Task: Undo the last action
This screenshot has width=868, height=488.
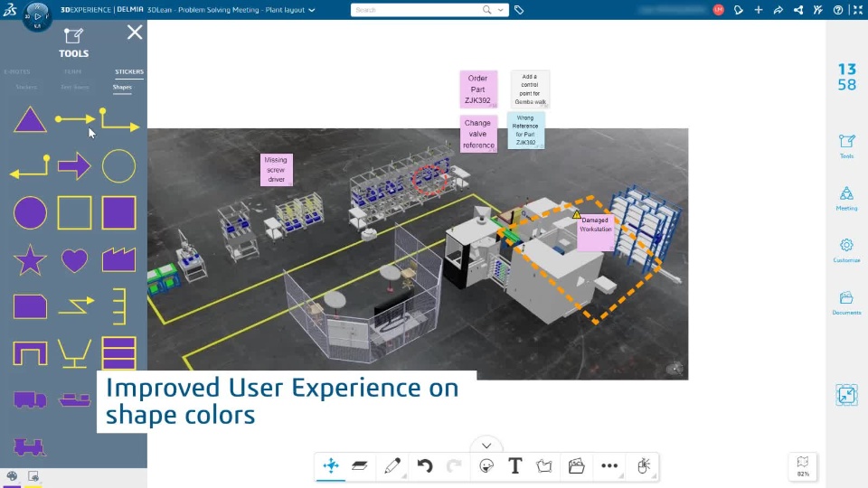Action: point(424,466)
